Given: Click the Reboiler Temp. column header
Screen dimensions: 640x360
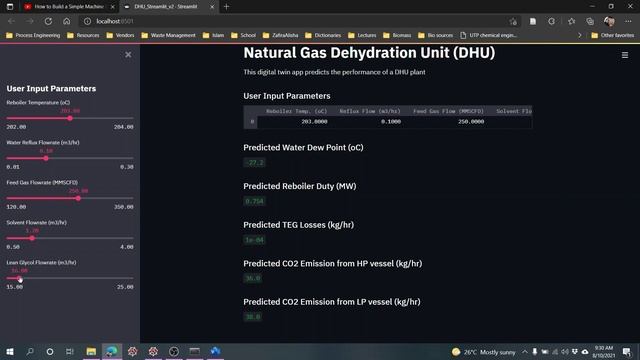Looking at the screenshot, I should tap(297, 111).
